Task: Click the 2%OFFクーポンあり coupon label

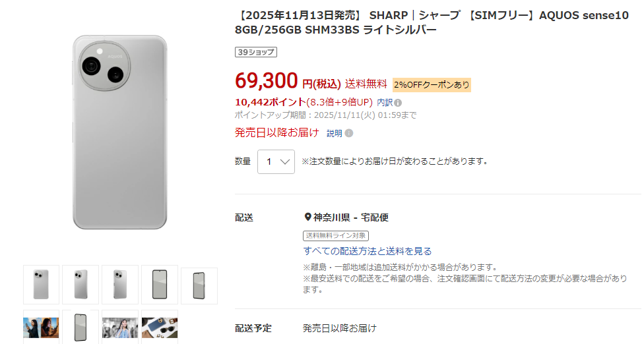Action: coord(432,84)
